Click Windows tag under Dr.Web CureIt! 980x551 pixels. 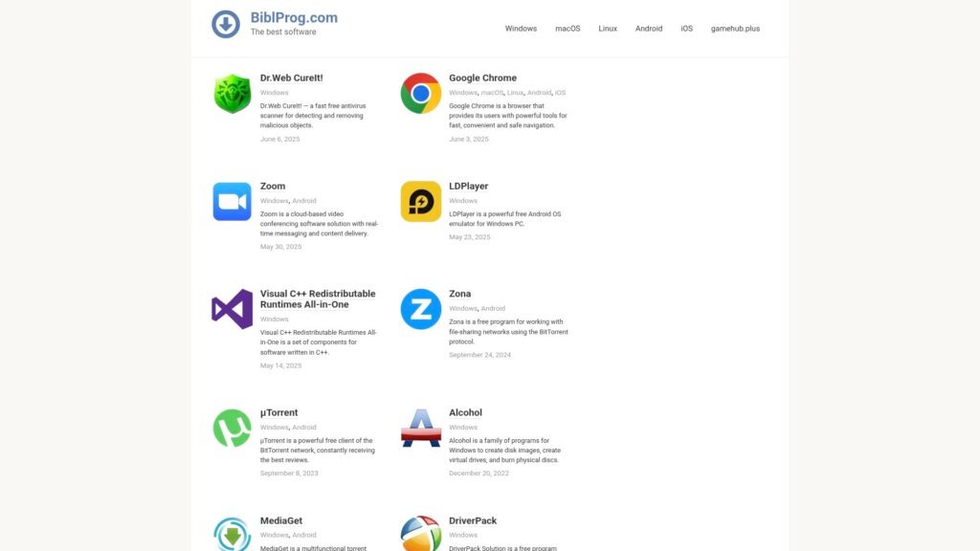point(275,93)
